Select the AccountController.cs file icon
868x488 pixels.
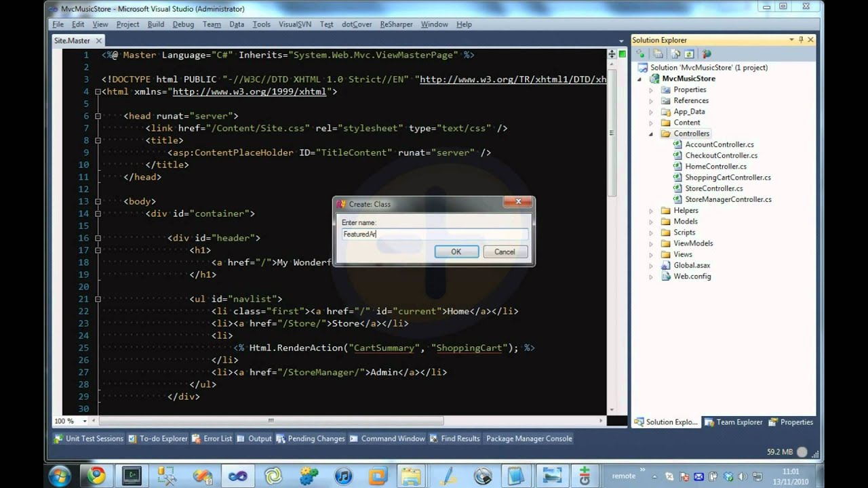677,144
